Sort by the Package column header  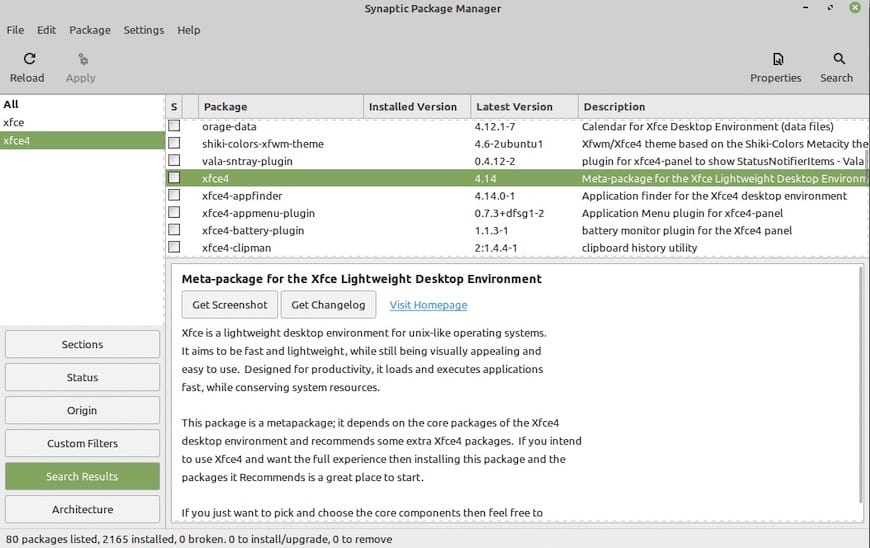(280, 106)
